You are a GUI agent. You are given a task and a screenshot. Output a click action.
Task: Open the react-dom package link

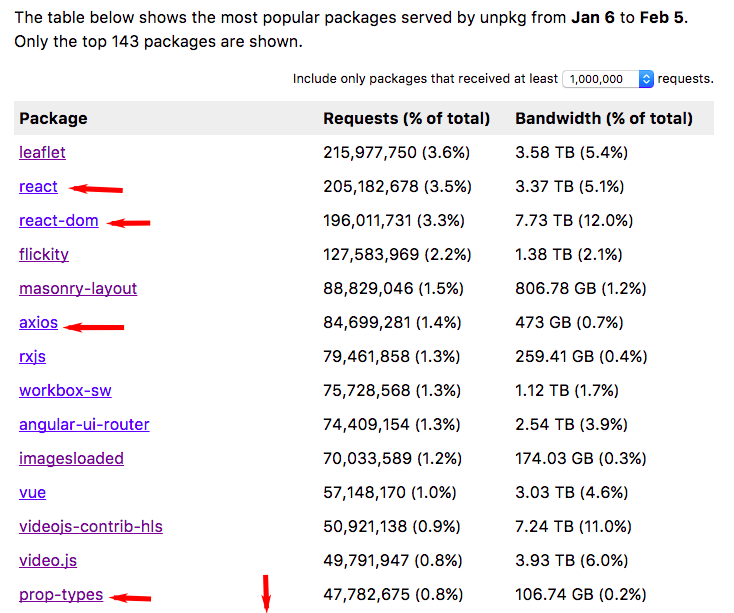(x=59, y=220)
